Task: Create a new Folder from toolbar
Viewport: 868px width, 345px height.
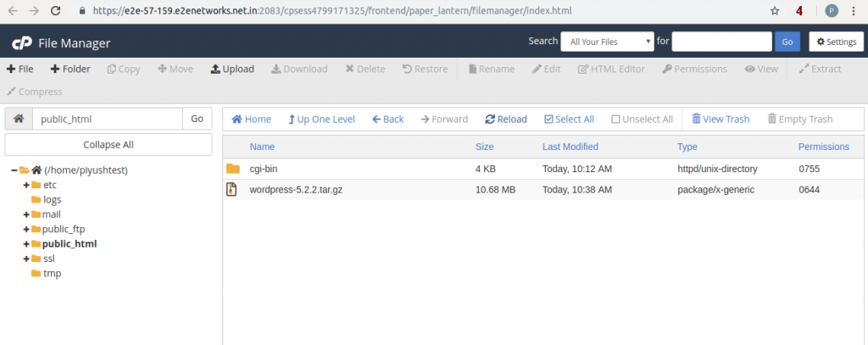Action: [70, 70]
